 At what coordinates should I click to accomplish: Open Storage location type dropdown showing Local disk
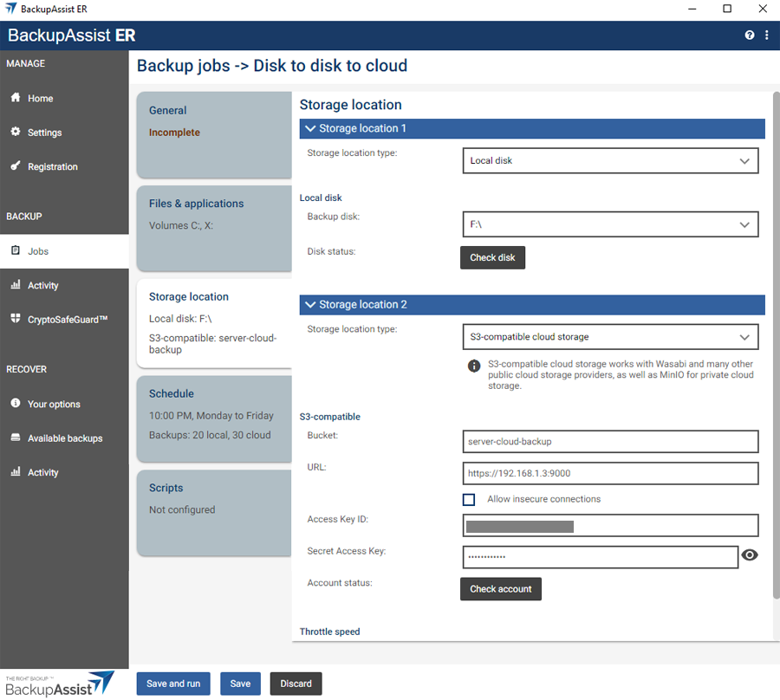(610, 160)
